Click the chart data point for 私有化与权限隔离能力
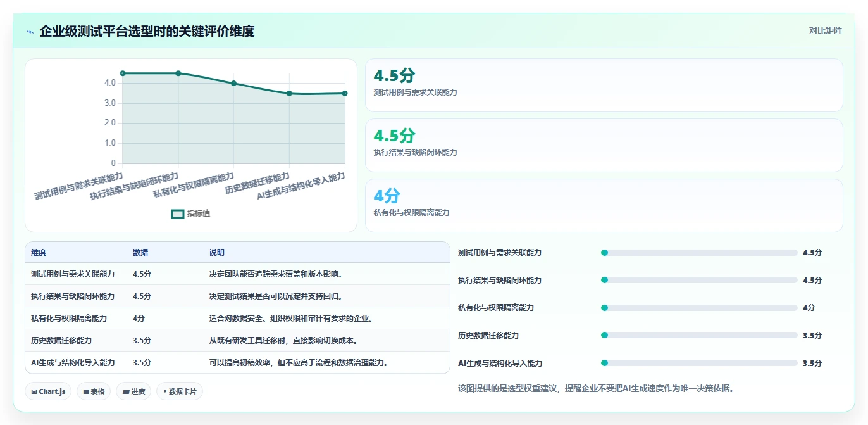The height and width of the screenshot is (425, 868). [x=234, y=83]
